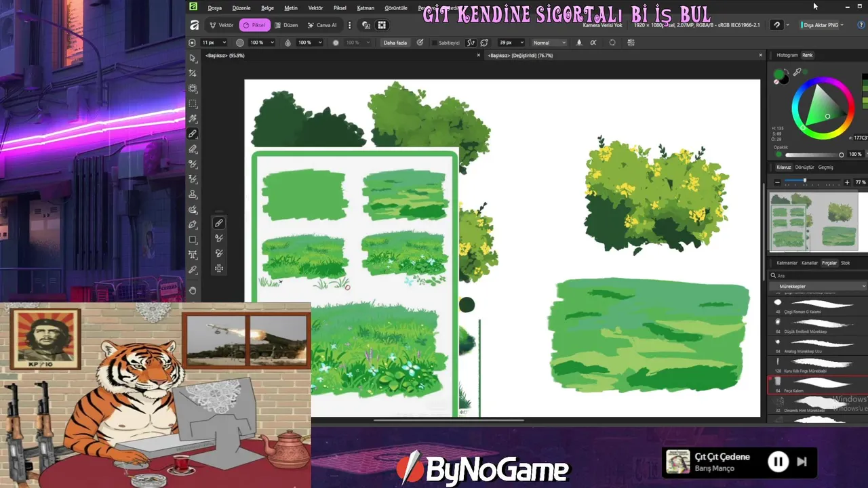
Task: Click the Daha fazla button
Action: point(395,43)
